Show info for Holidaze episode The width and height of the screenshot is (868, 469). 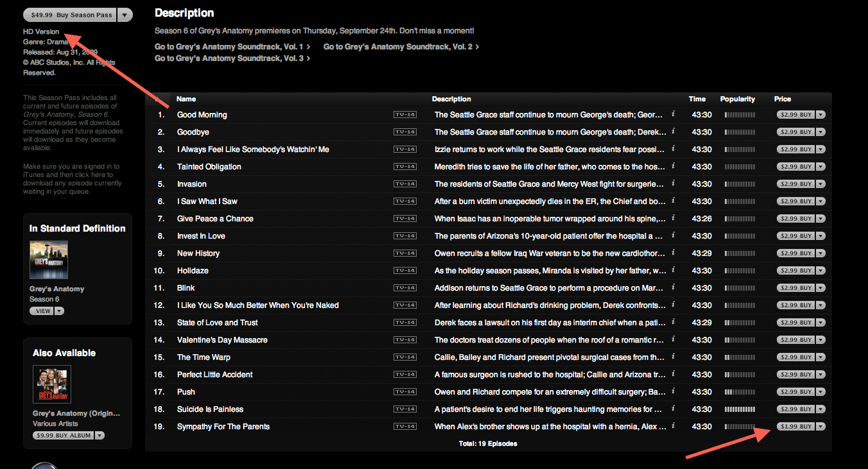673,270
